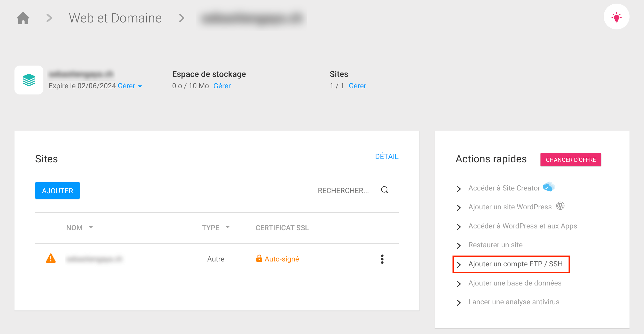Click the stack layers icon on the hosting plan
The image size is (644, 334).
coord(29,79)
